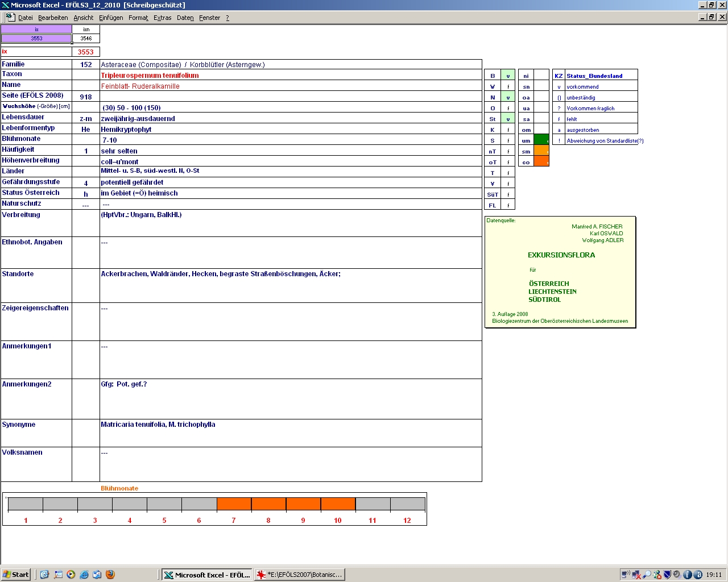
Task: Open the volume speaker tray icon
Action: [x=677, y=575]
